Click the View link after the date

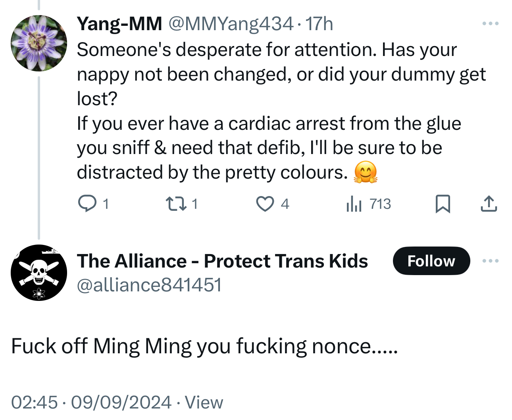pos(204,402)
